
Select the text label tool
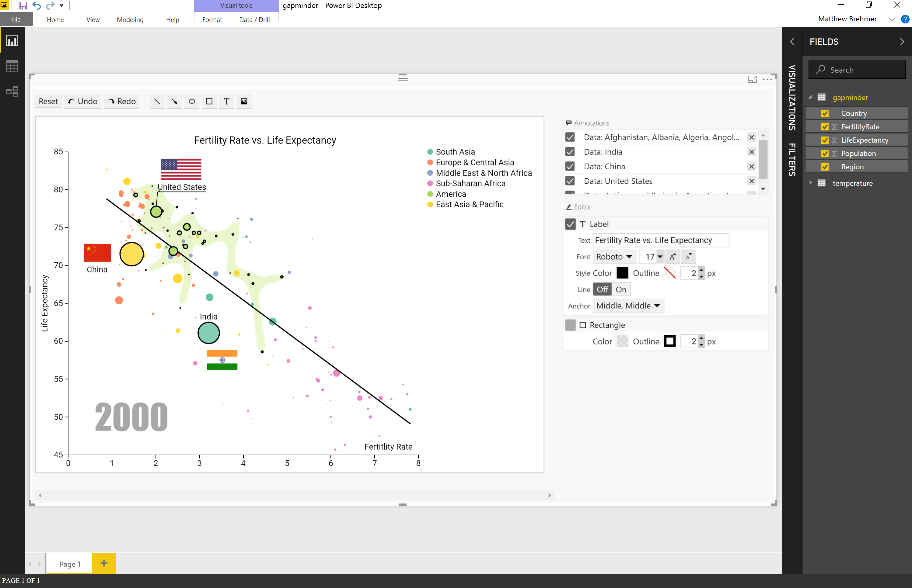[227, 101]
